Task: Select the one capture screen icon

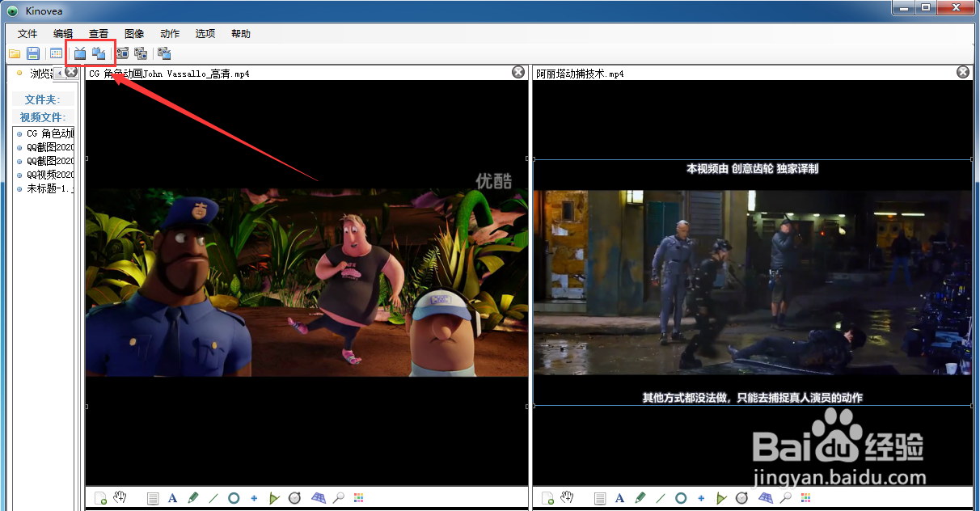Action: click(122, 54)
